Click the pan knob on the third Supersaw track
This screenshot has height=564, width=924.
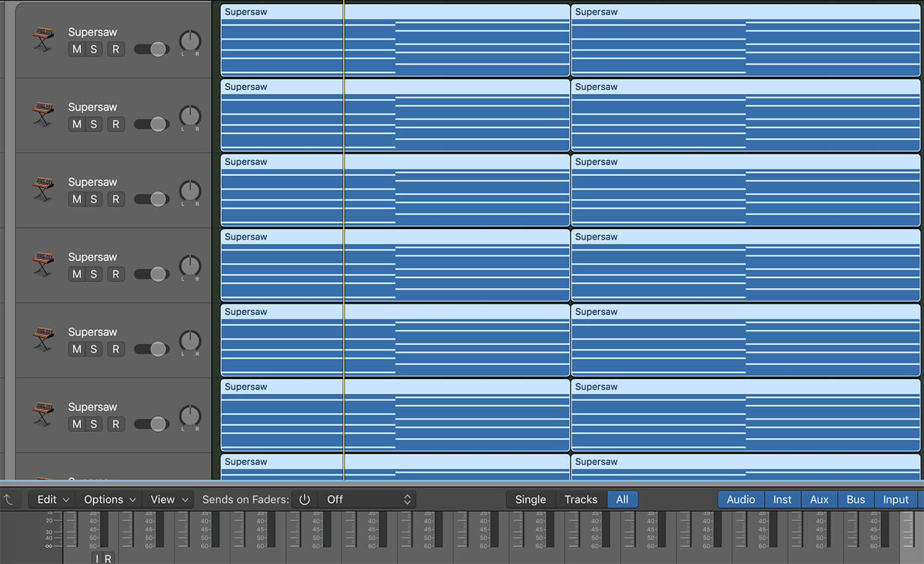click(190, 192)
